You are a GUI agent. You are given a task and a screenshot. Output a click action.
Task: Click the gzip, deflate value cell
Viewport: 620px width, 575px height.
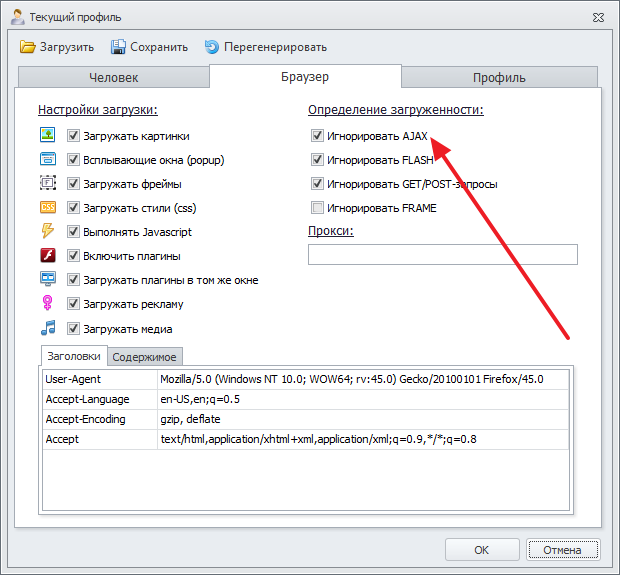pos(363,419)
